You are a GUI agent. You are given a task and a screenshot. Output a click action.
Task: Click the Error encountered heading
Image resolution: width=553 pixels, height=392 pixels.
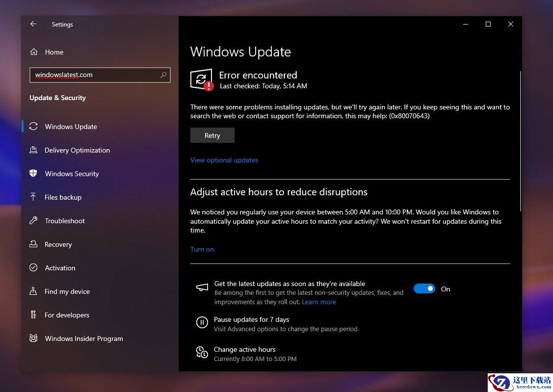click(258, 75)
